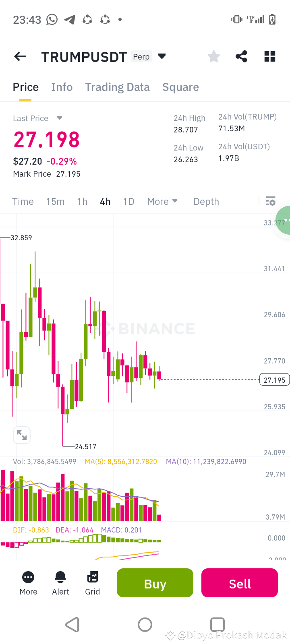Tap the 27.195 price label on chart
This screenshot has height=644, width=290.
pyautogui.click(x=274, y=379)
